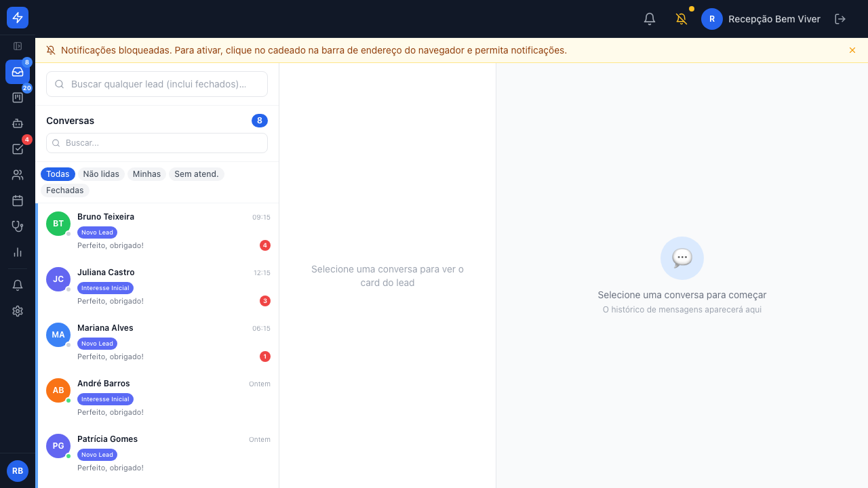Click Novo Lead tag on Mariana Alves
Image resolution: width=868 pixels, height=488 pixels.
point(97,344)
